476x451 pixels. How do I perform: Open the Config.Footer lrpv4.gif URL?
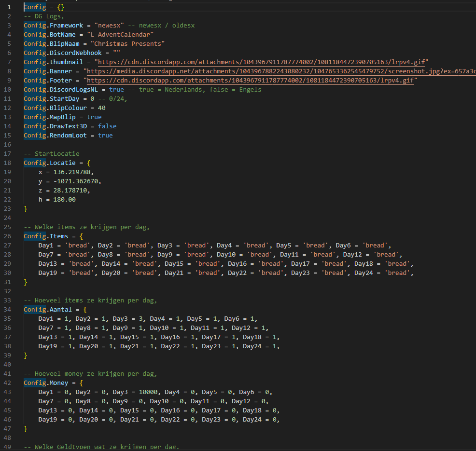pos(250,81)
